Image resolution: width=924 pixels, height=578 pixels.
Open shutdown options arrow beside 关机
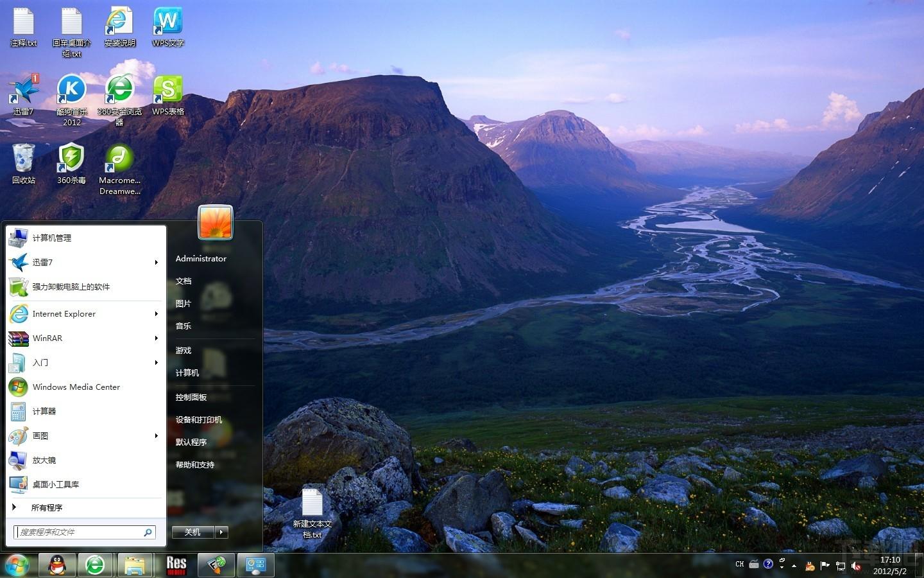click(x=221, y=532)
